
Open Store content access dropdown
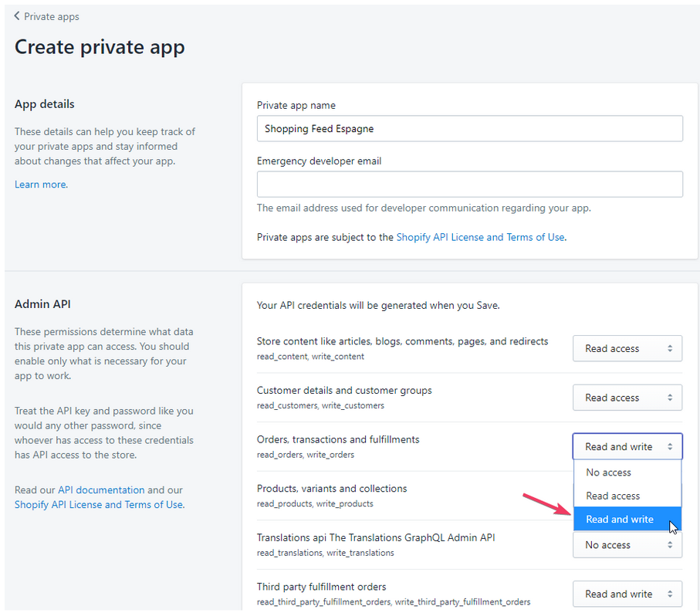[x=627, y=348]
